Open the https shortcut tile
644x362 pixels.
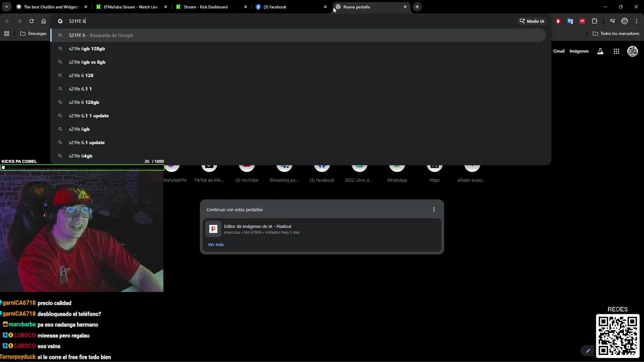[435, 173]
